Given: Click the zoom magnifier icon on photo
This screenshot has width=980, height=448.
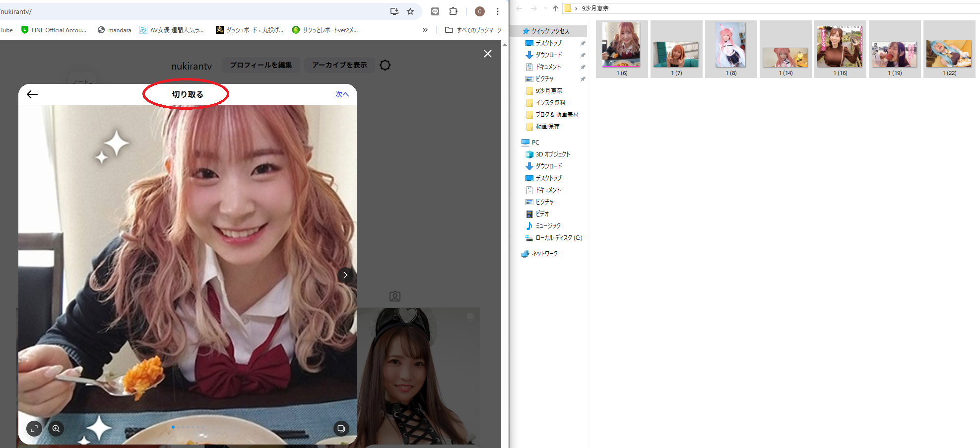Looking at the screenshot, I should [x=56, y=429].
